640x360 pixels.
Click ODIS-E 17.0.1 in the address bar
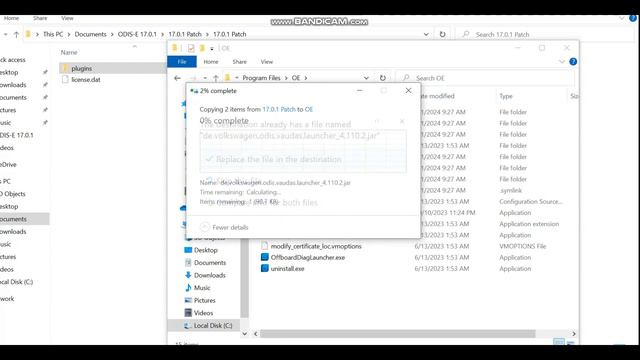tap(137, 34)
